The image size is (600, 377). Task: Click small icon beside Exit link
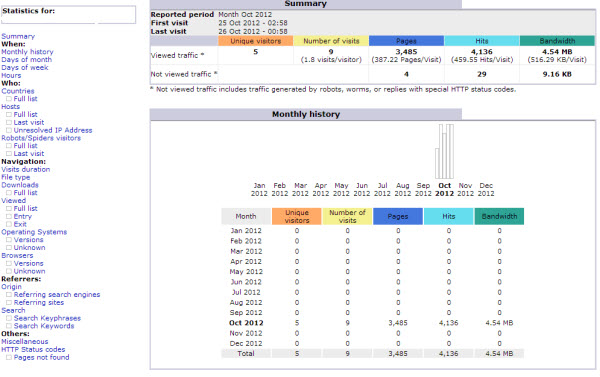[x=9, y=225]
